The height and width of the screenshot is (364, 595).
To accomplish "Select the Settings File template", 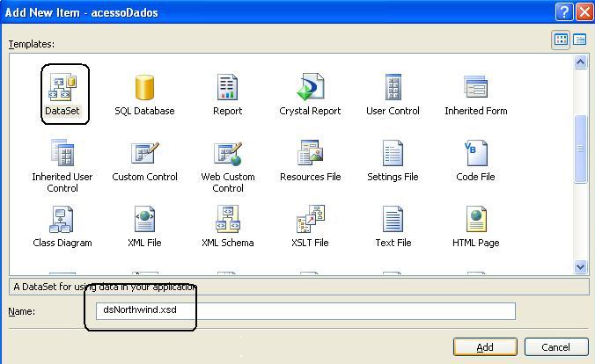I will pyautogui.click(x=393, y=153).
